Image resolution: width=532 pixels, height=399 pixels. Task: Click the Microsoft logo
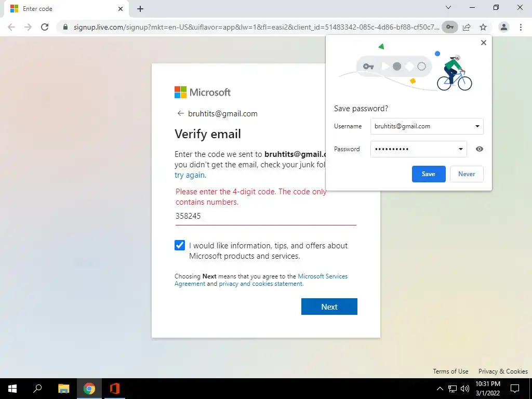point(203,92)
